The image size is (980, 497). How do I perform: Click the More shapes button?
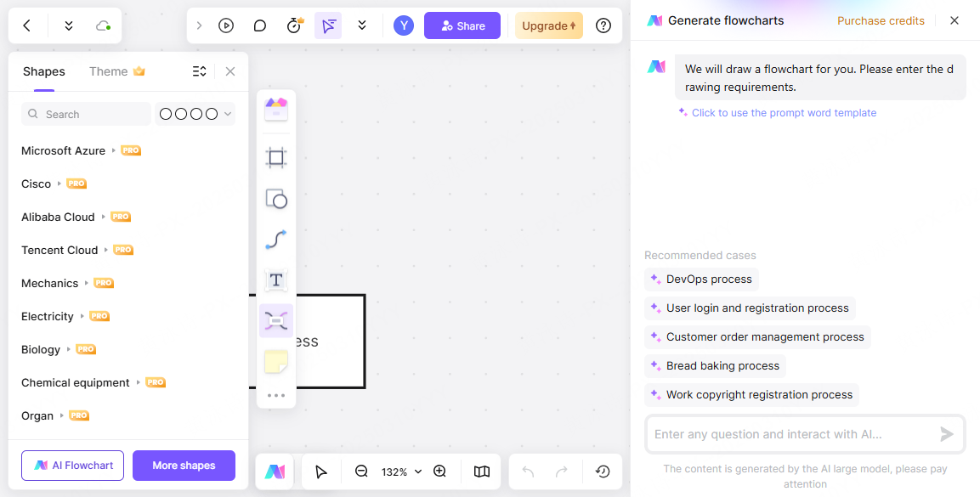[184, 466]
